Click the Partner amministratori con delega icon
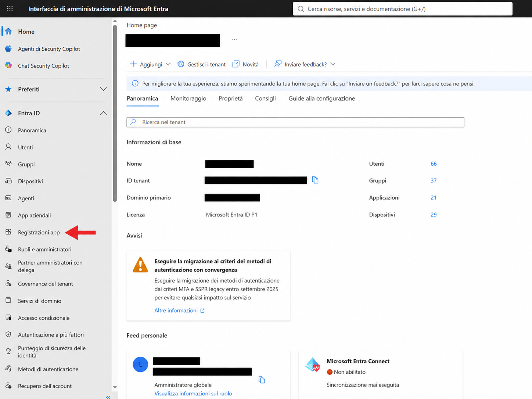 click(x=8, y=266)
